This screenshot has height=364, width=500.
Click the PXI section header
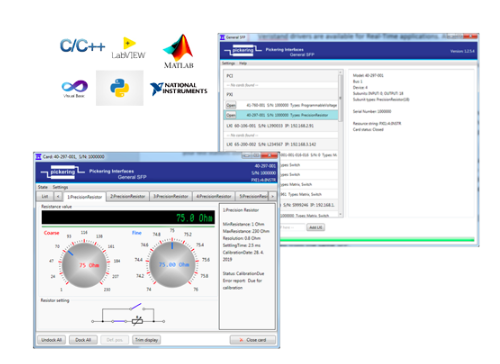pyautogui.click(x=281, y=94)
